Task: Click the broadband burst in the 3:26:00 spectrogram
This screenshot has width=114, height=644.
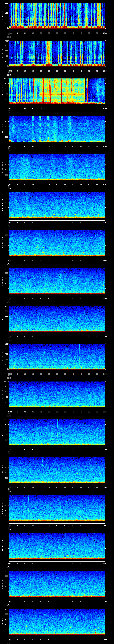Action: tap(43, 470)
